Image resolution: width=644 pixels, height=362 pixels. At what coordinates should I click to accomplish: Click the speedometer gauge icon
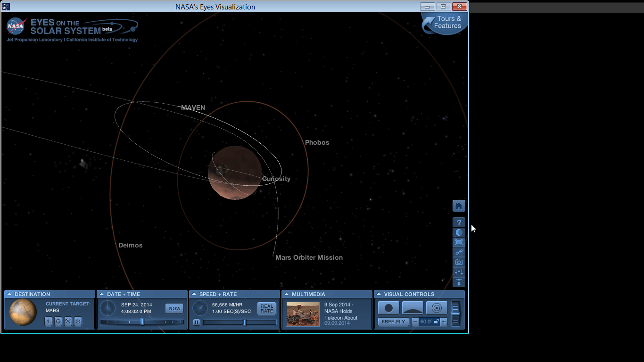tap(200, 308)
